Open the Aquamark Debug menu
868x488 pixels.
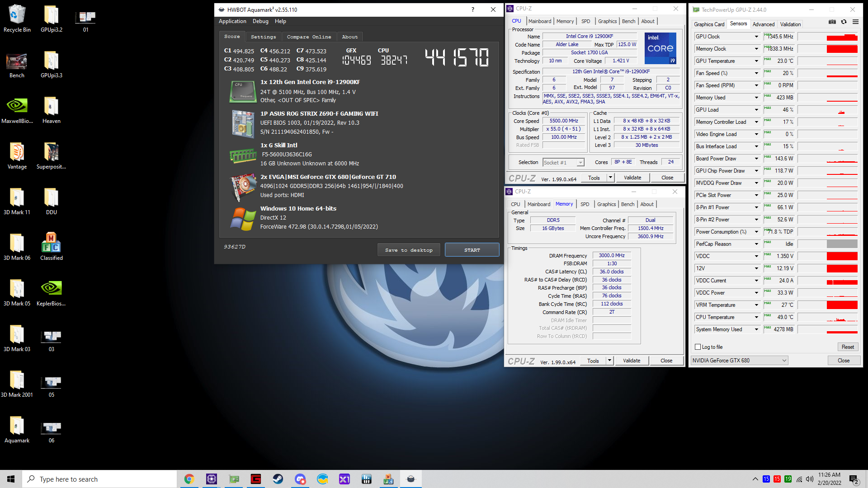click(260, 21)
